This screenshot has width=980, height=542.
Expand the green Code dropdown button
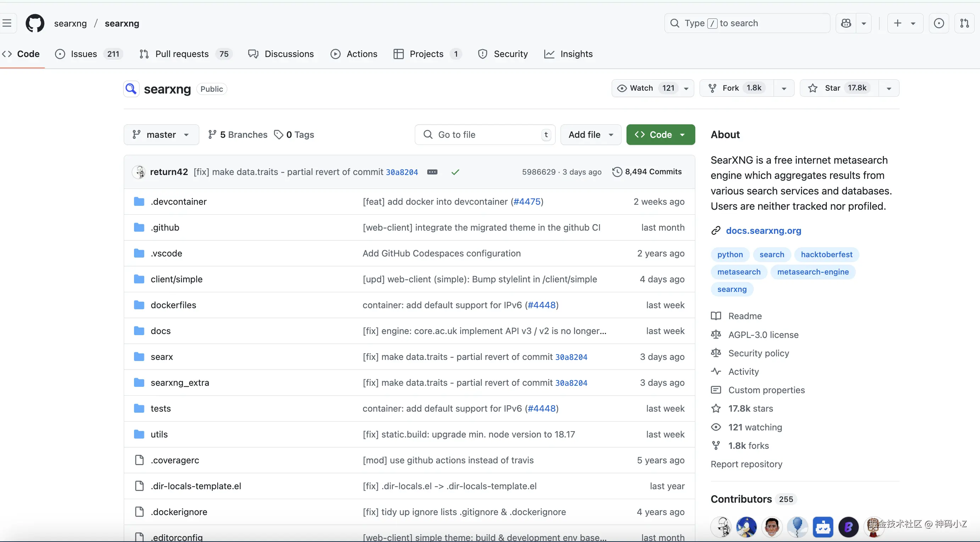(660, 135)
